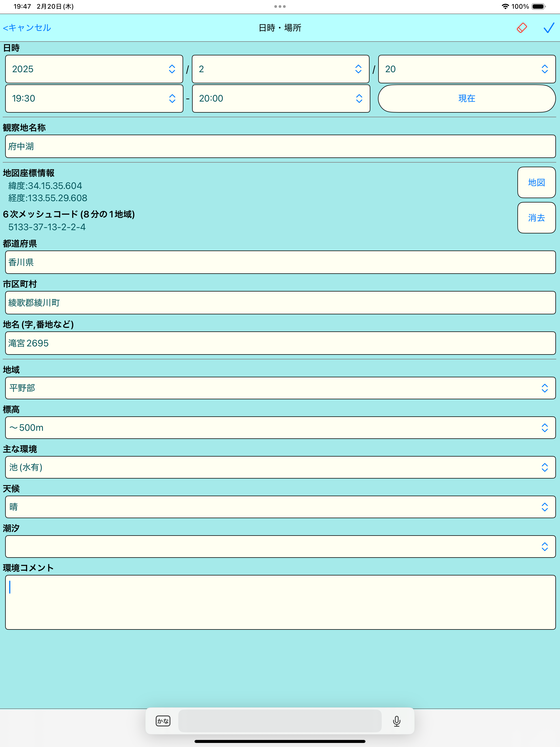The image size is (560, 747).
Task: Open the empty 潮汐 dropdown
Action: pyautogui.click(x=281, y=546)
